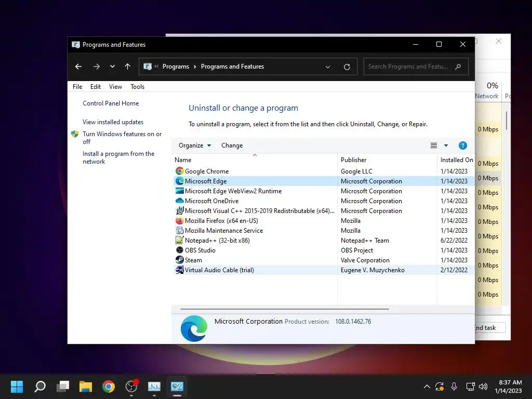Show hidden tray icons chevron
This screenshot has height=399, width=532.
427,387
